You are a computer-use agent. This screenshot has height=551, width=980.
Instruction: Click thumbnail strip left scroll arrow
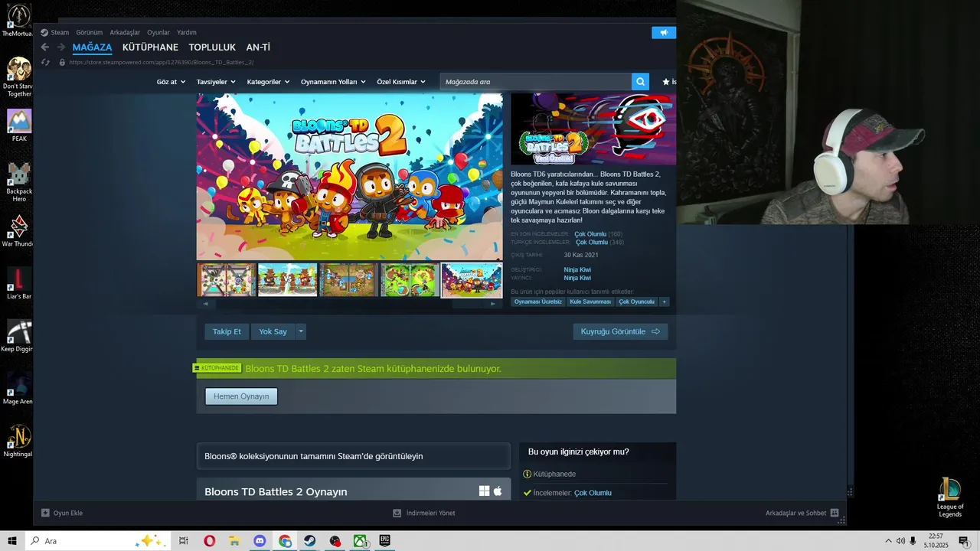point(205,304)
